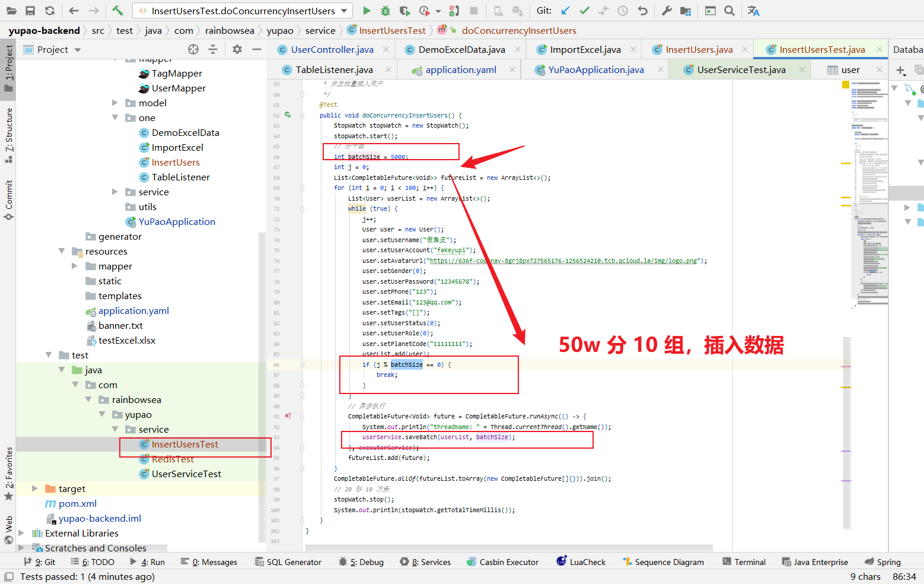Expand External Libraries node
The image size is (924, 584).
(21, 533)
